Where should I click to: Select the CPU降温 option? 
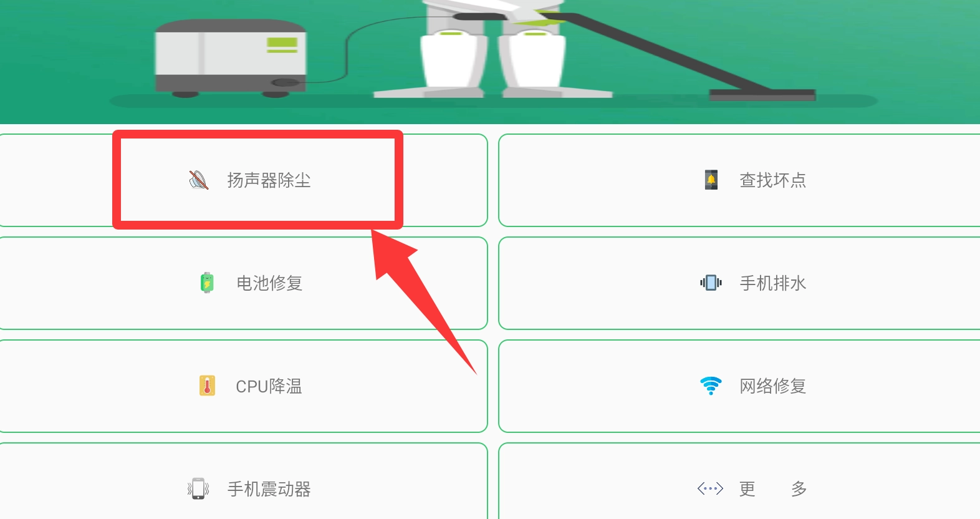click(243, 386)
